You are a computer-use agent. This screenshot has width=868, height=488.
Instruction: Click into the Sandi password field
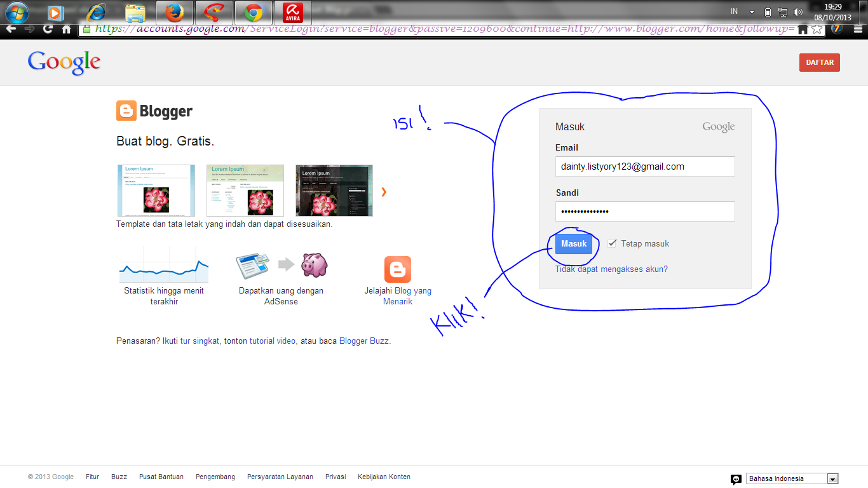point(645,212)
